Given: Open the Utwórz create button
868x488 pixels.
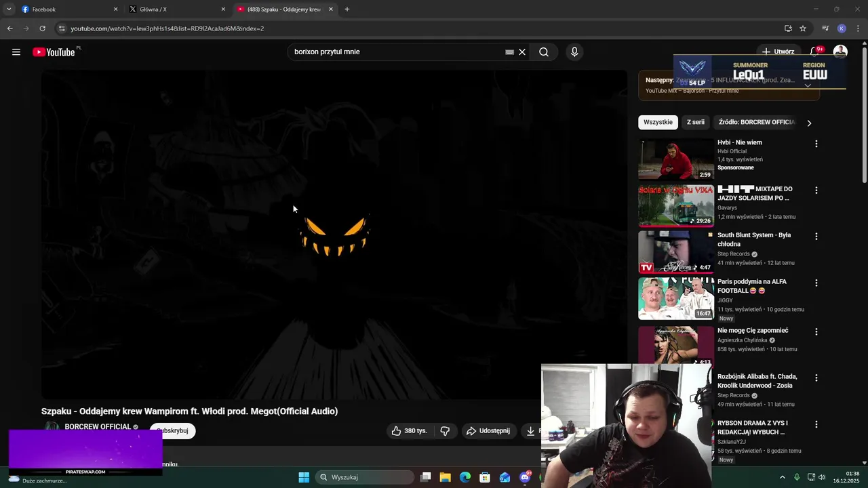Looking at the screenshot, I should coord(778,52).
